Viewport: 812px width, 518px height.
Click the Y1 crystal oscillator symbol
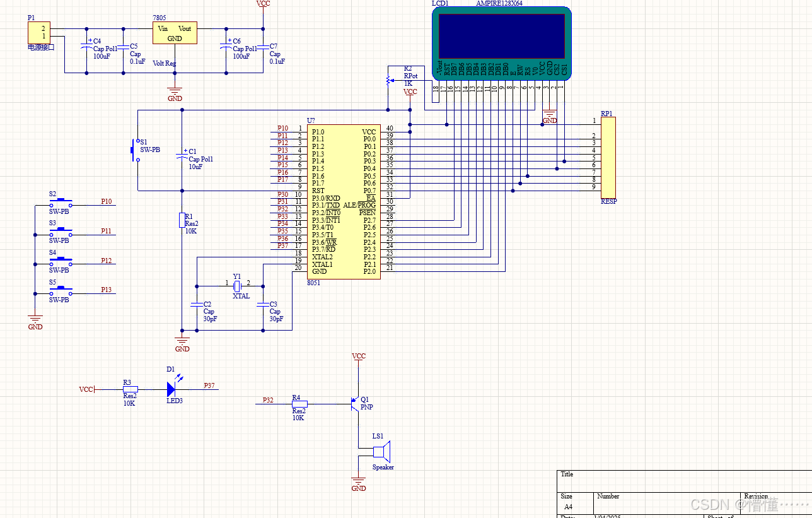[238, 287]
